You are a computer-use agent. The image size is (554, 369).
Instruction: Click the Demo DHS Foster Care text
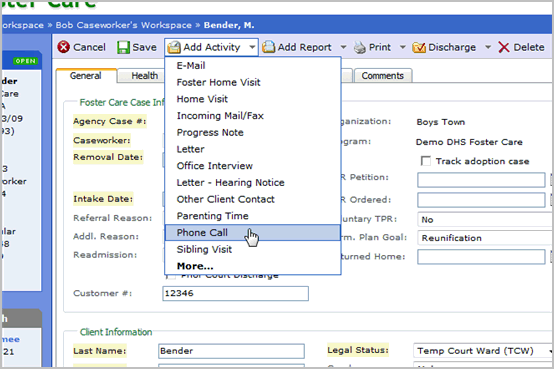[x=469, y=142]
